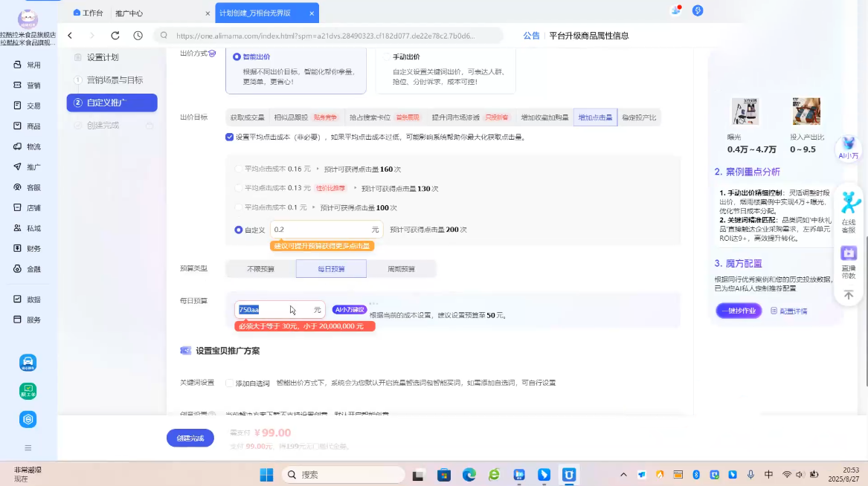Open Microsoft Edge from the taskbar
868x486 pixels.
(468, 474)
